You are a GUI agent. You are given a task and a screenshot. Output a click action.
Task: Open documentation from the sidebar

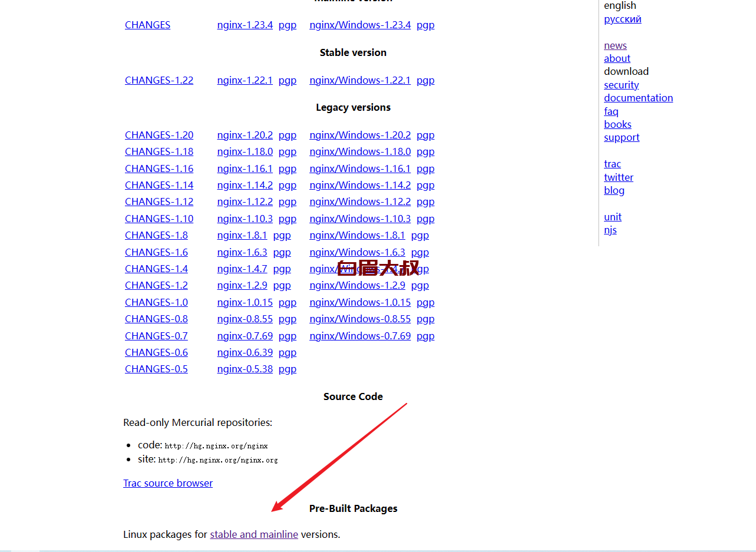pyautogui.click(x=638, y=98)
